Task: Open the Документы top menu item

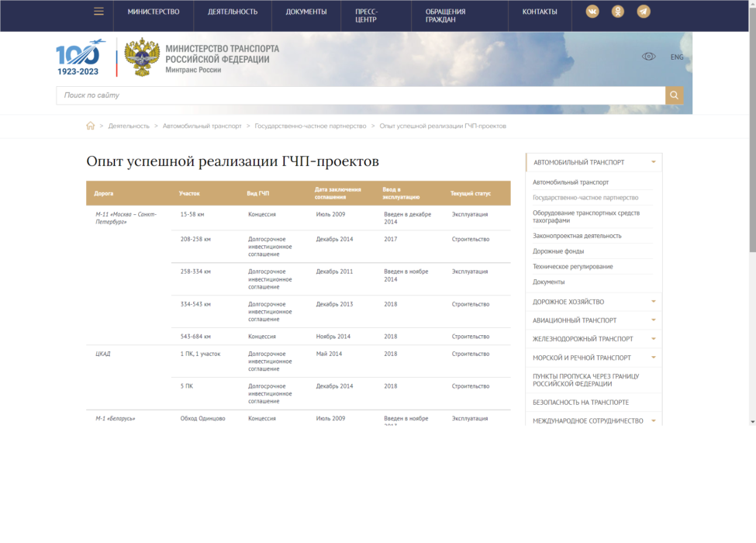Action: click(x=306, y=12)
